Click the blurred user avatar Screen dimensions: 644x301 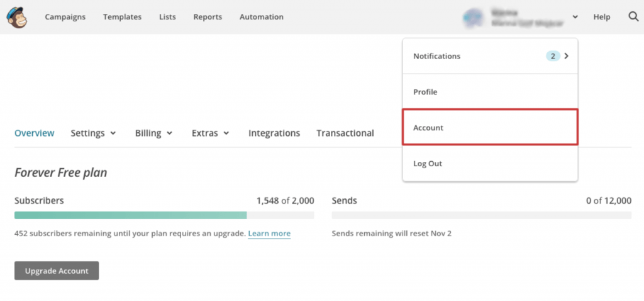click(x=472, y=17)
